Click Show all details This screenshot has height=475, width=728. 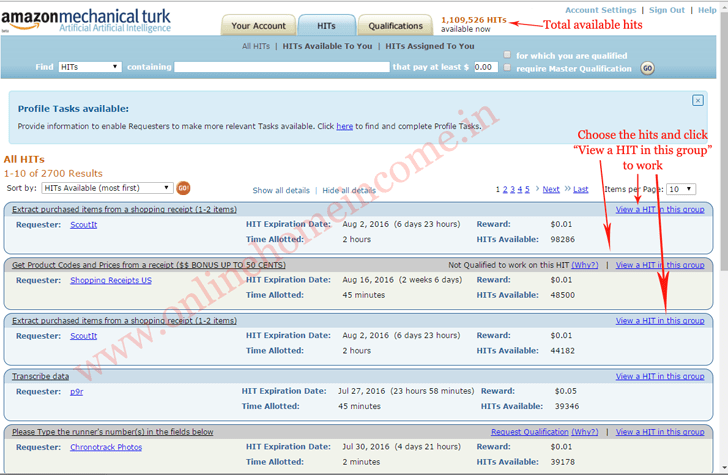[281, 190]
